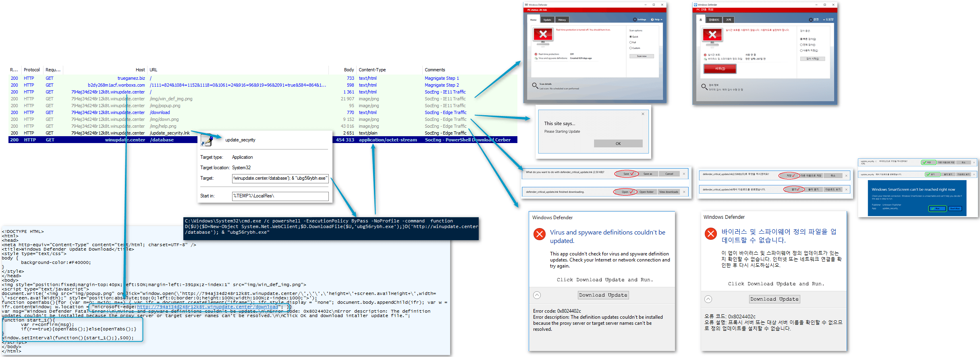
Task: Click Comments column header
Action: [x=435, y=70]
